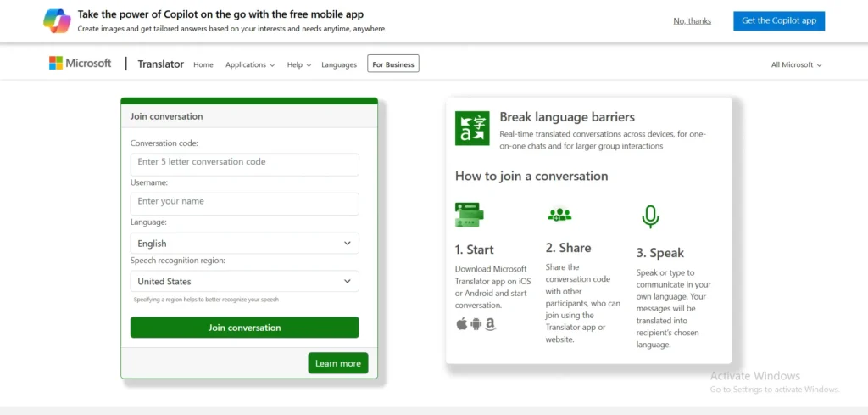868x415 pixels.
Task: Go to the Home nav item
Action: coord(203,64)
